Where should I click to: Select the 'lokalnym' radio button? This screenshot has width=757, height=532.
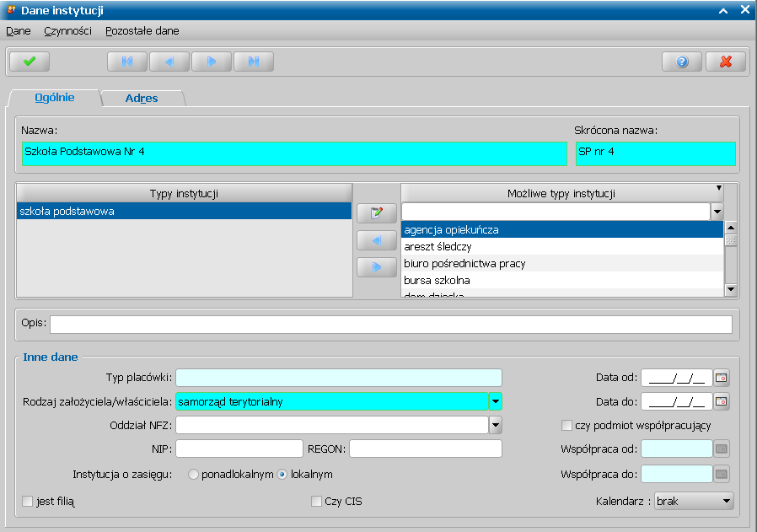(282, 475)
